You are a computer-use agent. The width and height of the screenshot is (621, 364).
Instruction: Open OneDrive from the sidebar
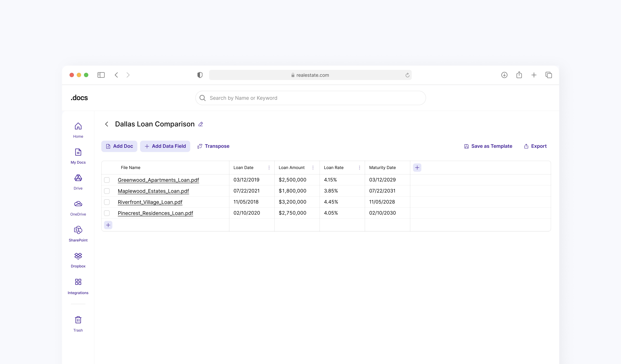[x=78, y=208]
